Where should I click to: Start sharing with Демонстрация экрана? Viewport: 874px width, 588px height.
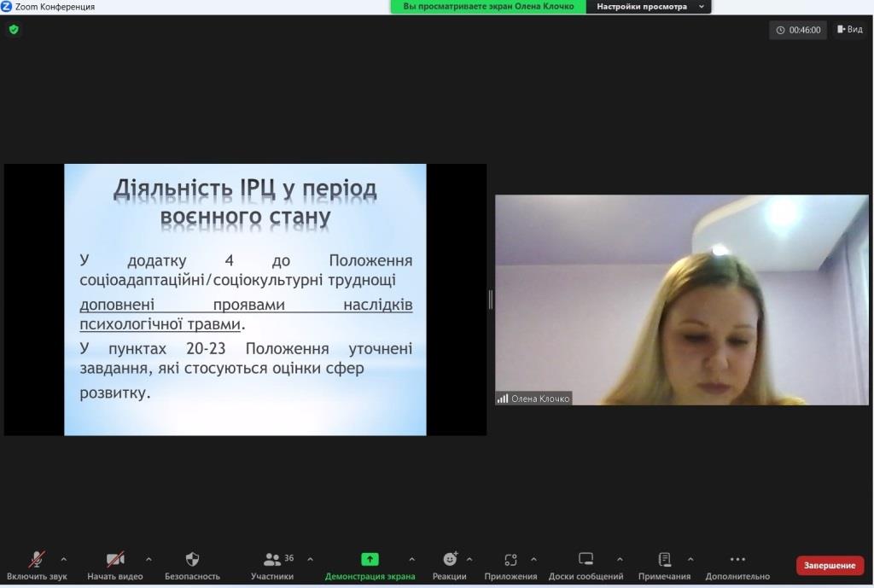(x=370, y=565)
